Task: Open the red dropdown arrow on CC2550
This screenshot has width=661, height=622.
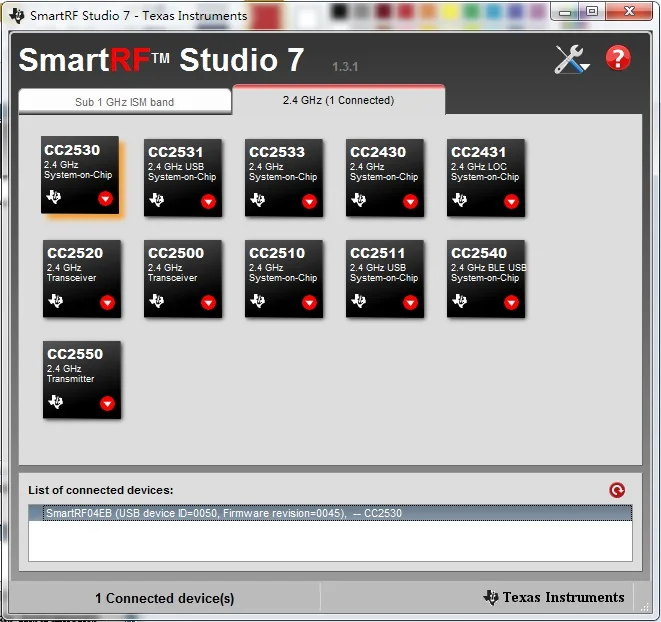Action: coord(107,404)
